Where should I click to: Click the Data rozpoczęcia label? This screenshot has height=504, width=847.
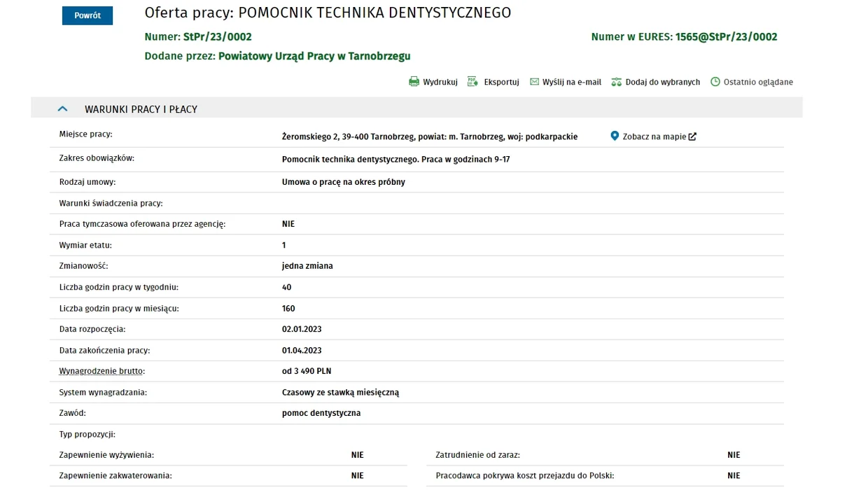(x=92, y=329)
